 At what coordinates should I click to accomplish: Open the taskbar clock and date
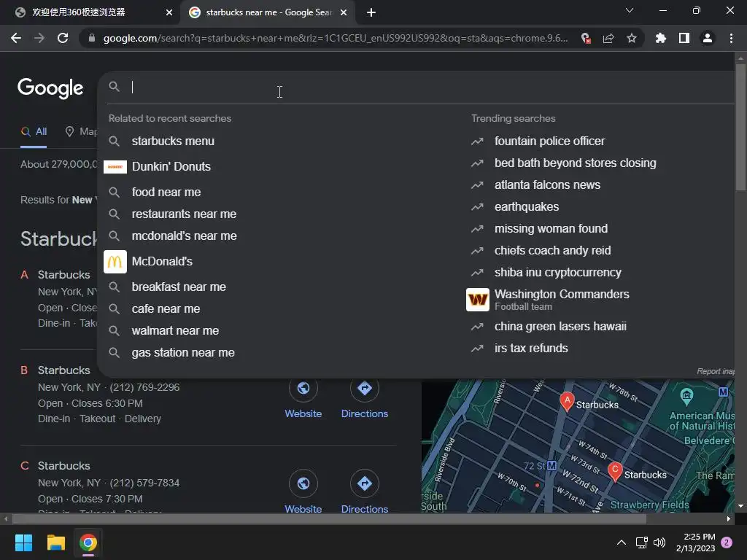(695, 542)
